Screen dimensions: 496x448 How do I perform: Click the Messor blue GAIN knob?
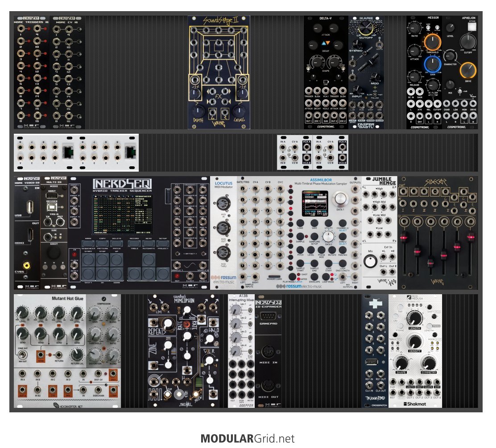pos(432,64)
